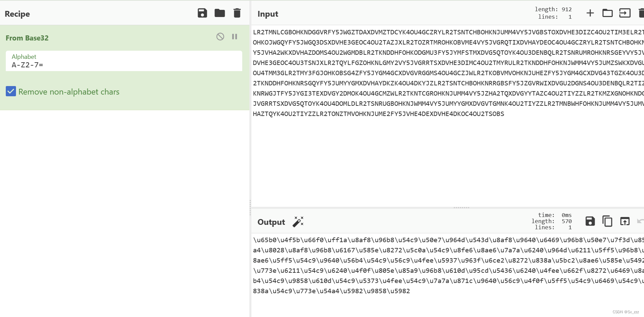This screenshot has height=317, width=644.
Task: Open a folder as input
Action: pos(608,13)
